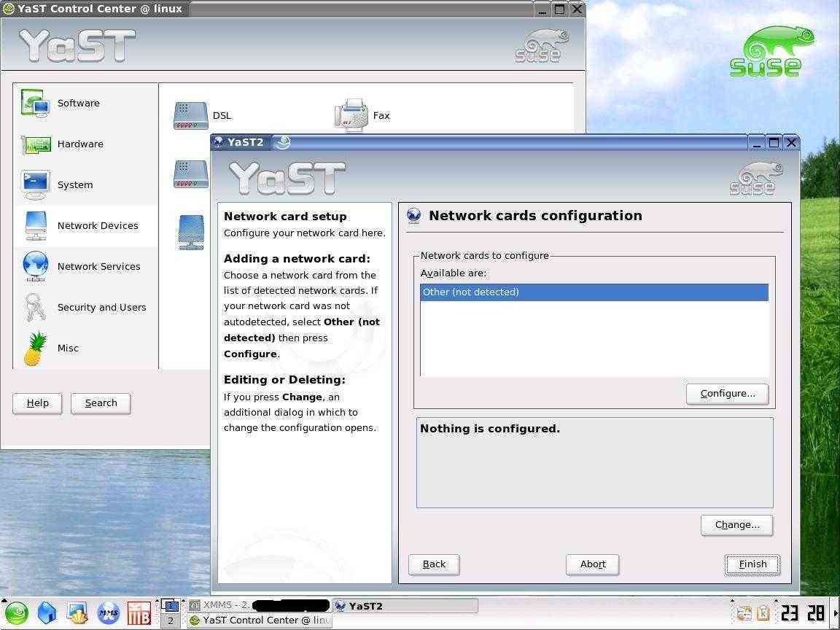Click the 'Adding a network card:' heading
The image size is (840, 630).
tap(297, 259)
